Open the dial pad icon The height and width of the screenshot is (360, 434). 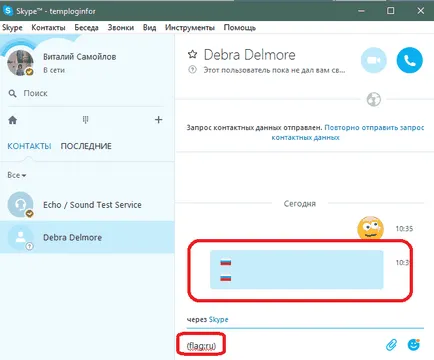point(86,120)
